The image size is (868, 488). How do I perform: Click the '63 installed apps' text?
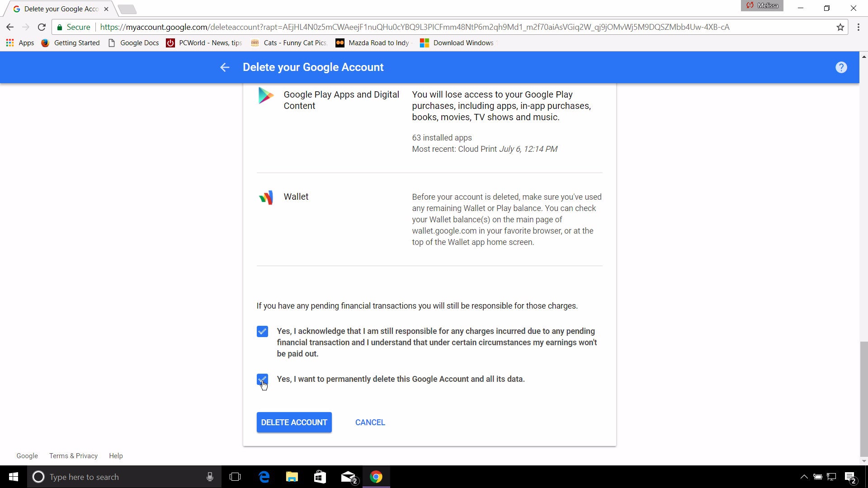[442, 138]
